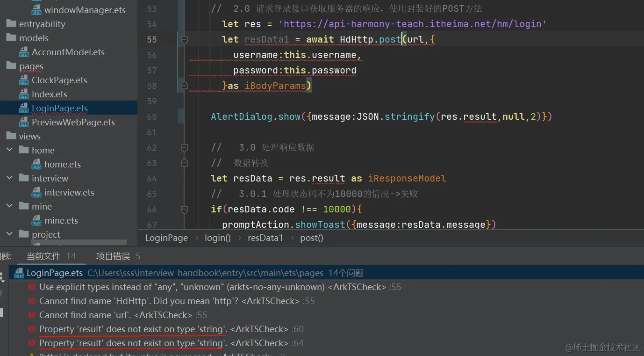Click the ETS icon of home.ets
The width and height of the screenshot is (644, 356).
(36, 165)
